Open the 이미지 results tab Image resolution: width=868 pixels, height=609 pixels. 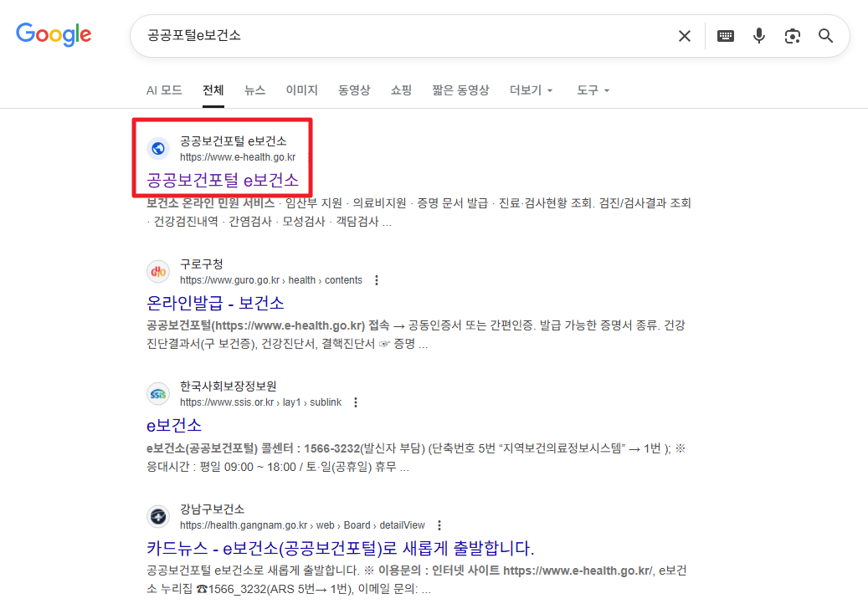[x=300, y=90]
